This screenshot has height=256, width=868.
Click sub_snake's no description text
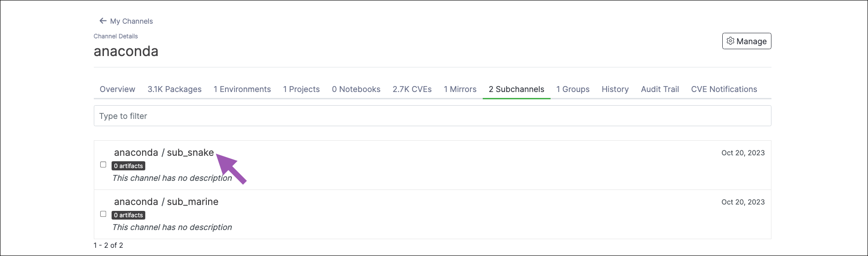(x=172, y=178)
